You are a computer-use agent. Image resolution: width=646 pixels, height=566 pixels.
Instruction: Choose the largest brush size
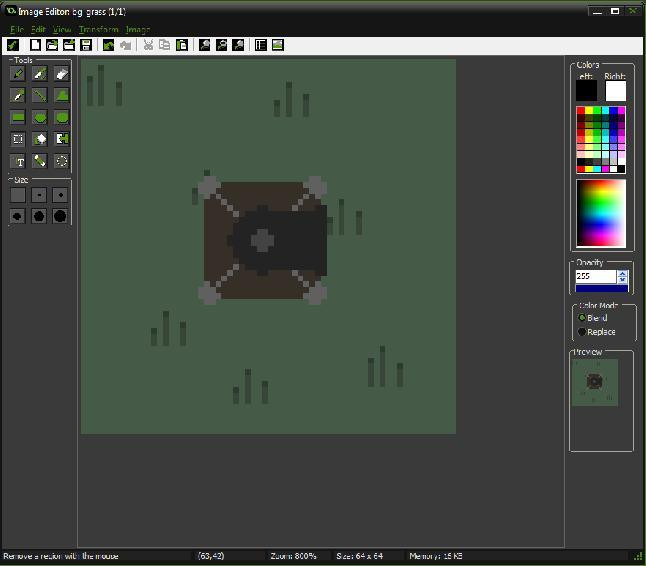pos(60,216)
